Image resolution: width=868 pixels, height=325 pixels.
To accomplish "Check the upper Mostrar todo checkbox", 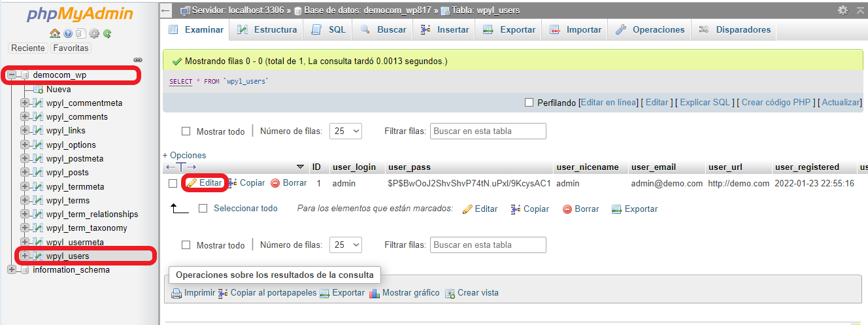I will click(x=186, y=131).
